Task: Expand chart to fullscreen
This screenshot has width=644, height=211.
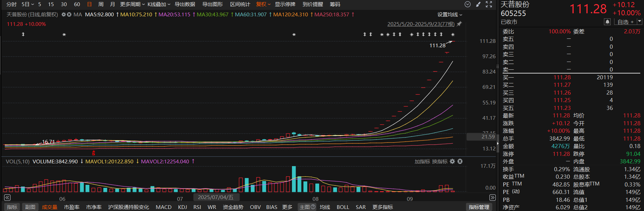Action: (489, 4)
